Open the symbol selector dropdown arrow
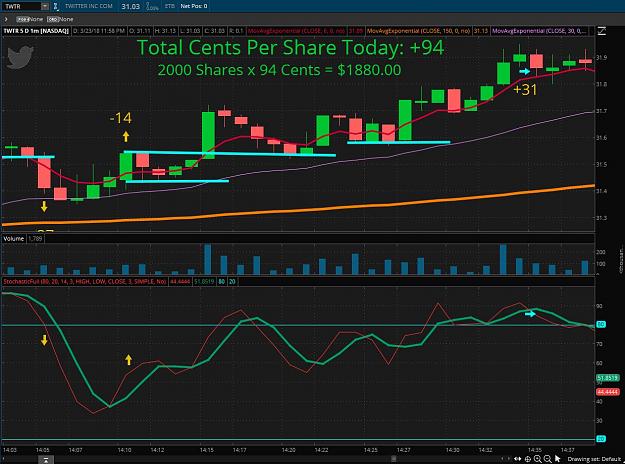The image size is (625, 464). click(45, 6)
